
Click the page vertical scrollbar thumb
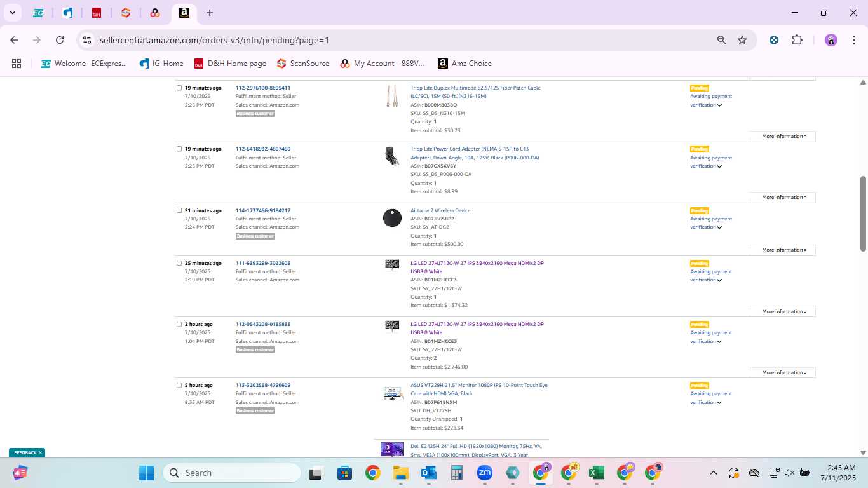pyautogui.click(x=863, y=213)
